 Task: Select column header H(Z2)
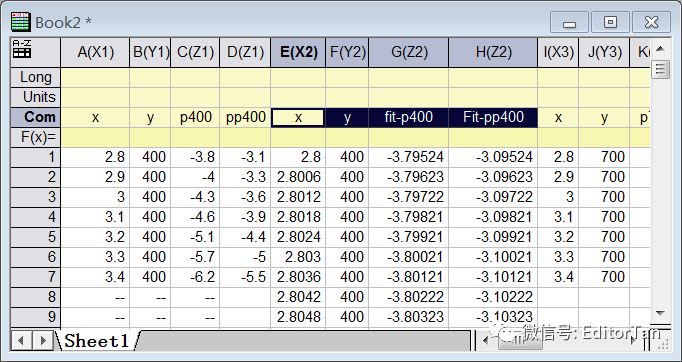pos(493,52)
